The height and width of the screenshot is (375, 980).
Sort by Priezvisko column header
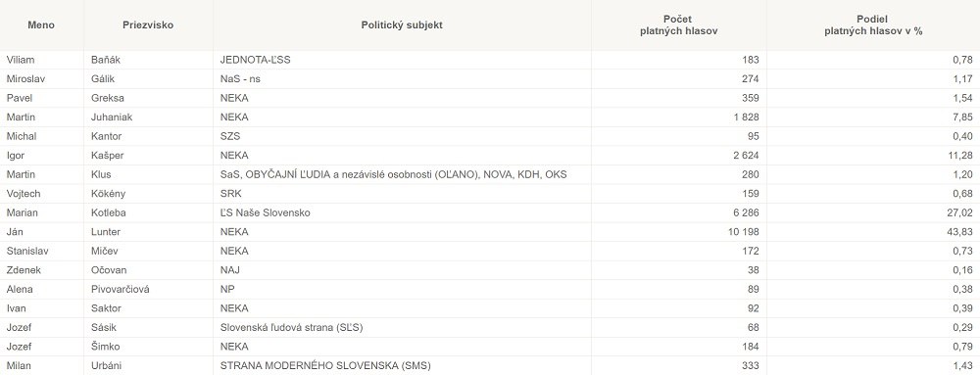tap(148, 24)
